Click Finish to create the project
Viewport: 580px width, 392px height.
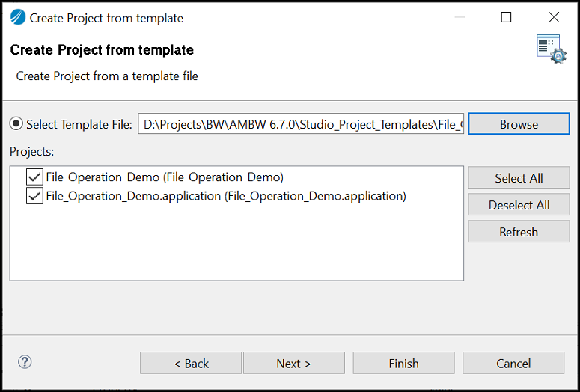(x=403, y=363)
